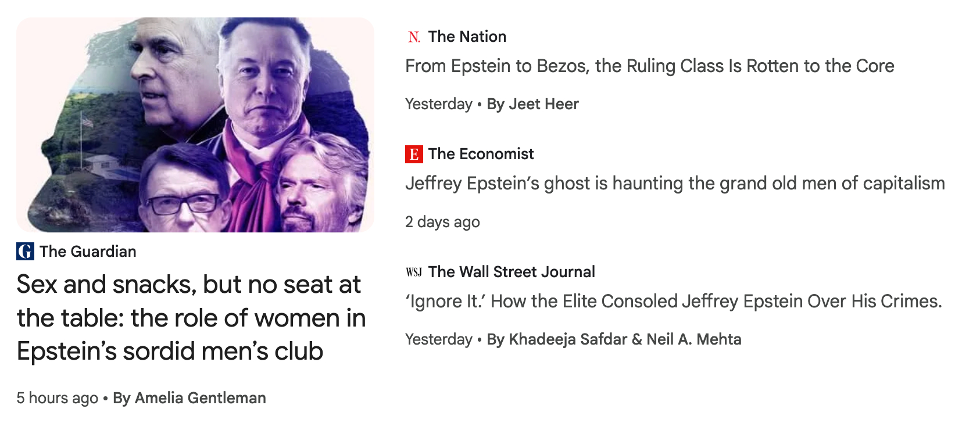The width and height of the screenshot is (980, 423).
Task: Click The Economist's red E icon
Action: click(x=414, y=154)
